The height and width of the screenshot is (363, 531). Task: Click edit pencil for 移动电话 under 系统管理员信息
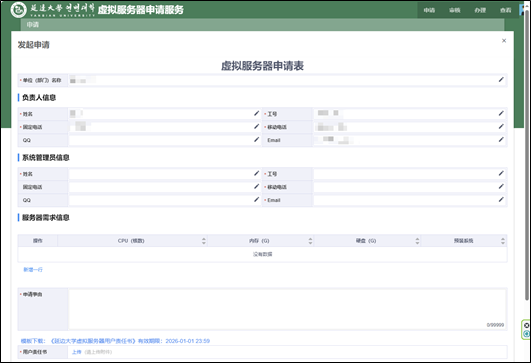pyautogui.click(x=501, y=187)
